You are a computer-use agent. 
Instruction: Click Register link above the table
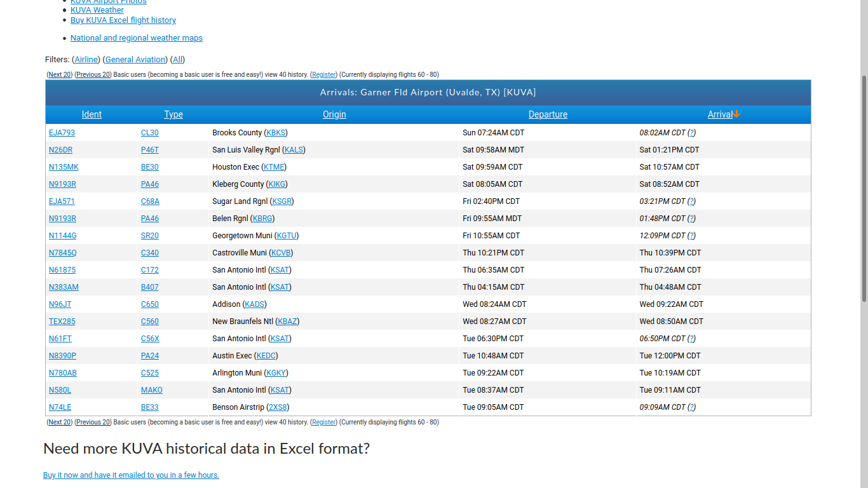324,75
